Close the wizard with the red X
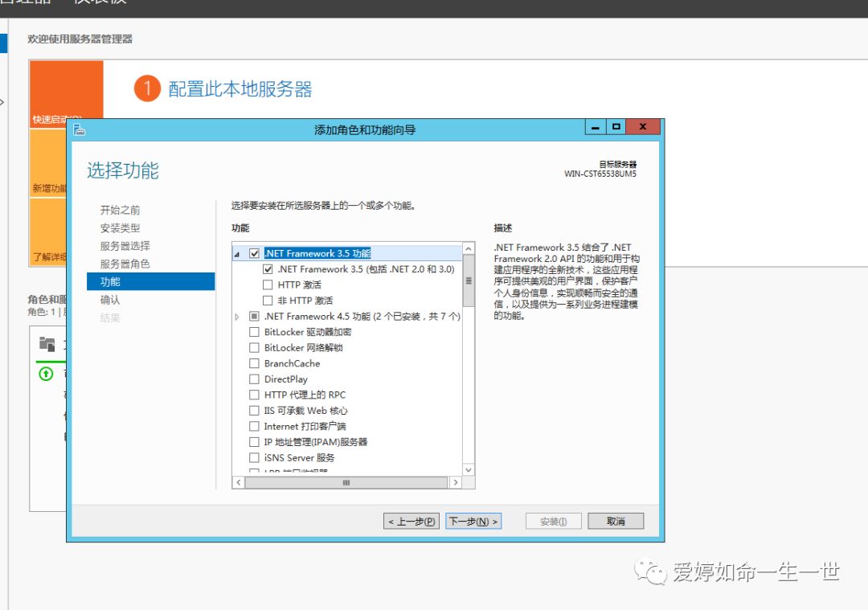 coord(643,127)
